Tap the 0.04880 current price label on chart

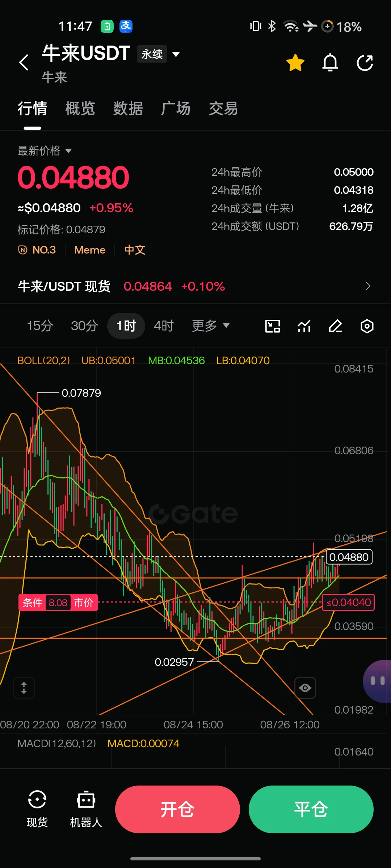point(349,557)
